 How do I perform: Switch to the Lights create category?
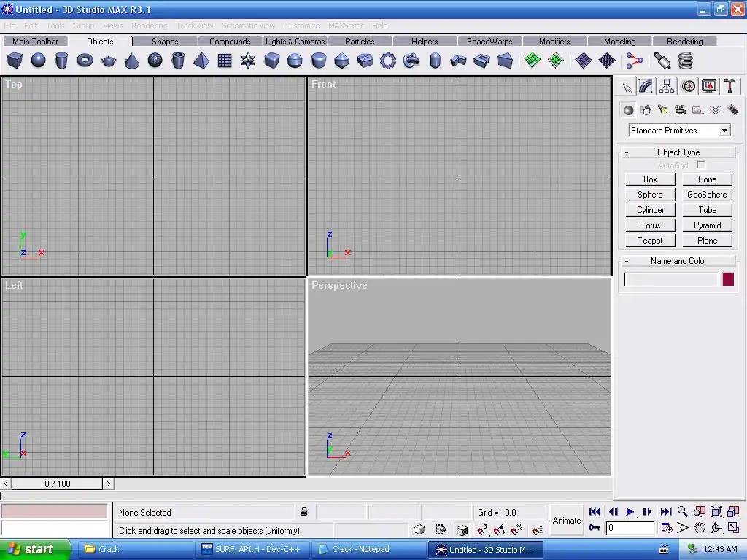tap(662, 110)
